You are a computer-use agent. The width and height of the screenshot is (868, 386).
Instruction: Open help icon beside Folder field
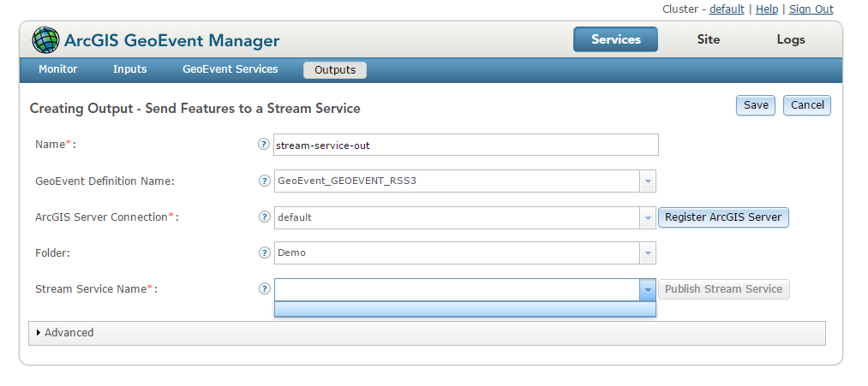coord(264,252)
